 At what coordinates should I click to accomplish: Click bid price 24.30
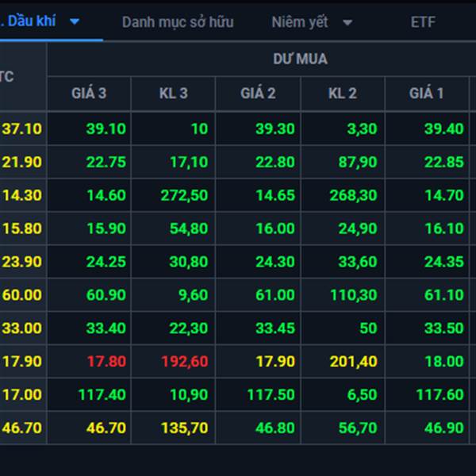(x=275, y=262)
